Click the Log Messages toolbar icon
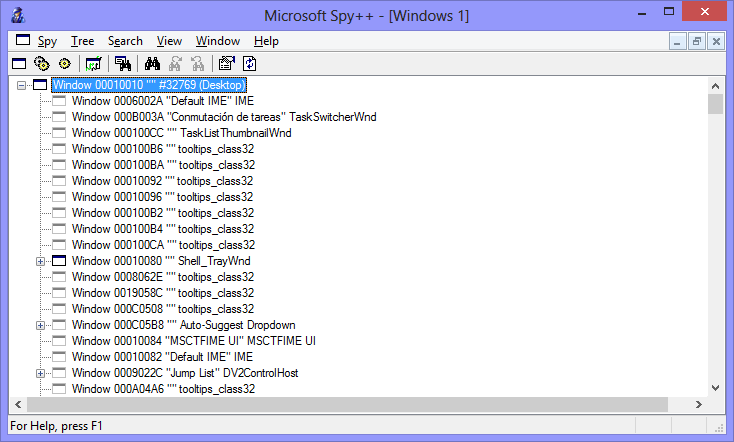This screenshot has height=442, width=734. [94, 64]
